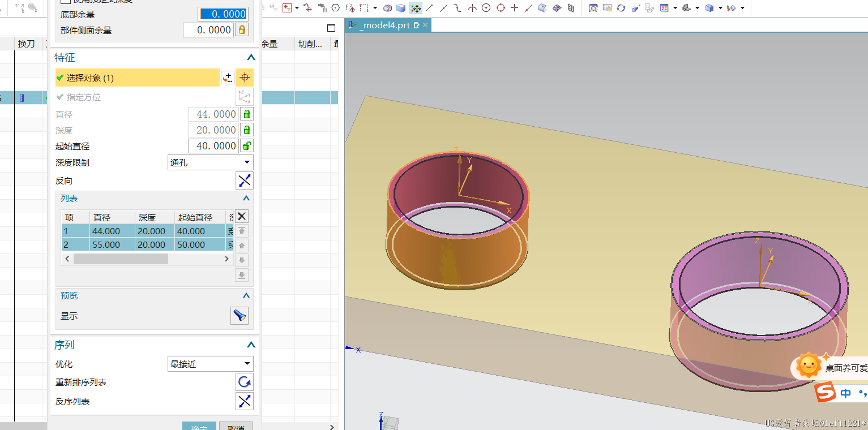Collapse the 列表 section
Image resolution: width=868 pixels, height=430 pixels.
tap(246, 199)
